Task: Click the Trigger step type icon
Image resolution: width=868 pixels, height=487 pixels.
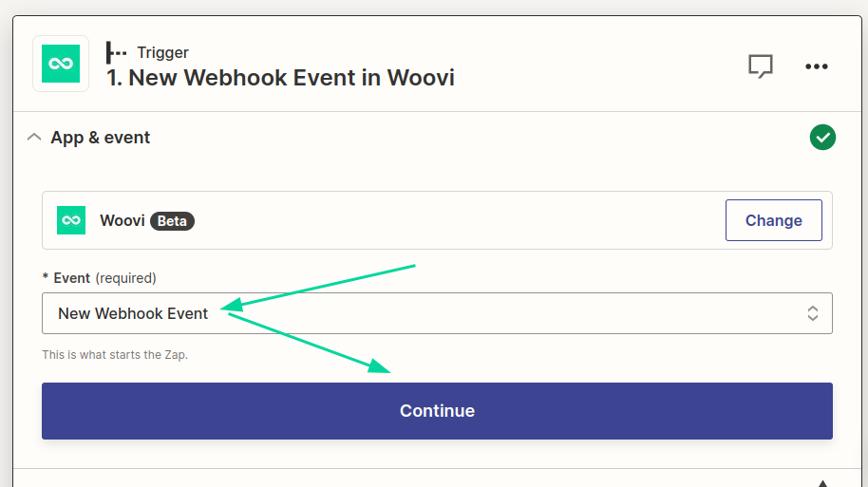Action: point(116,52)
